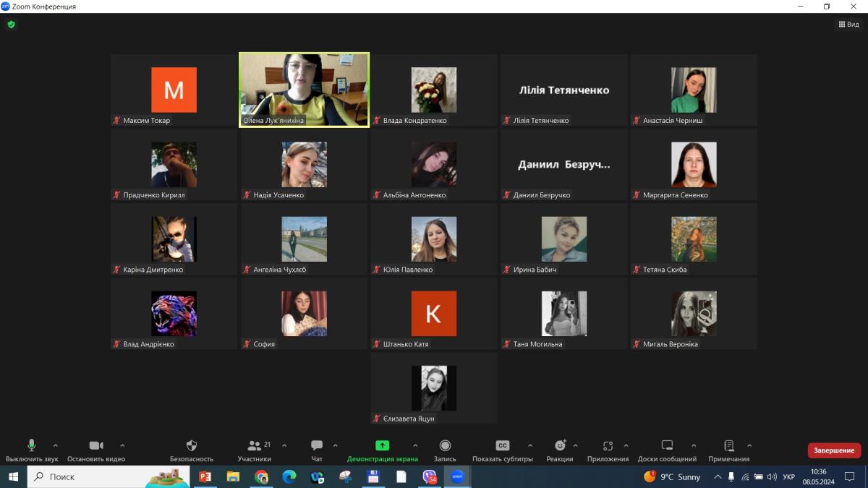Toggle captions with Показать субтитры
This screenshot has height=488, width=868.
point(502,446)
